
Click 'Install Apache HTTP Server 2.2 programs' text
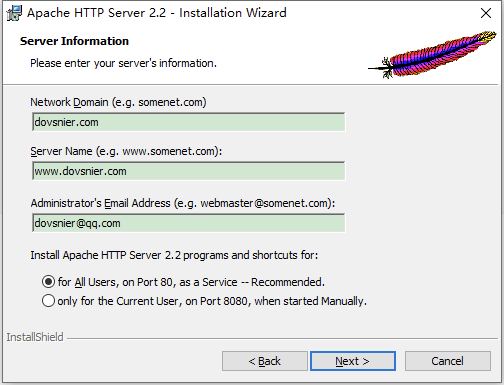click(174, 255)
